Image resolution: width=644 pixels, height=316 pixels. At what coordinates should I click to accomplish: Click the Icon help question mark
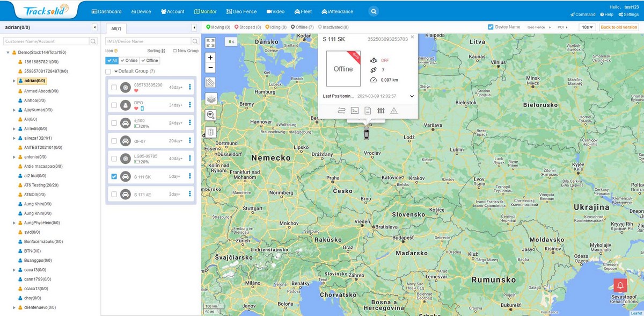(116, 51)
